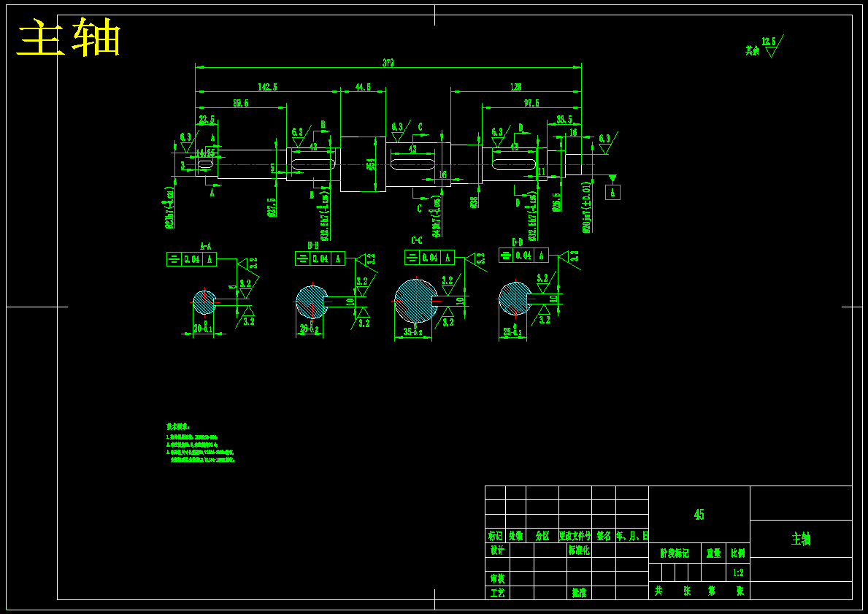The height and width of the screenshot is (614, 868).
Task: Select the 0.04 tolerance frame under C-C
Action: (429, 258)
